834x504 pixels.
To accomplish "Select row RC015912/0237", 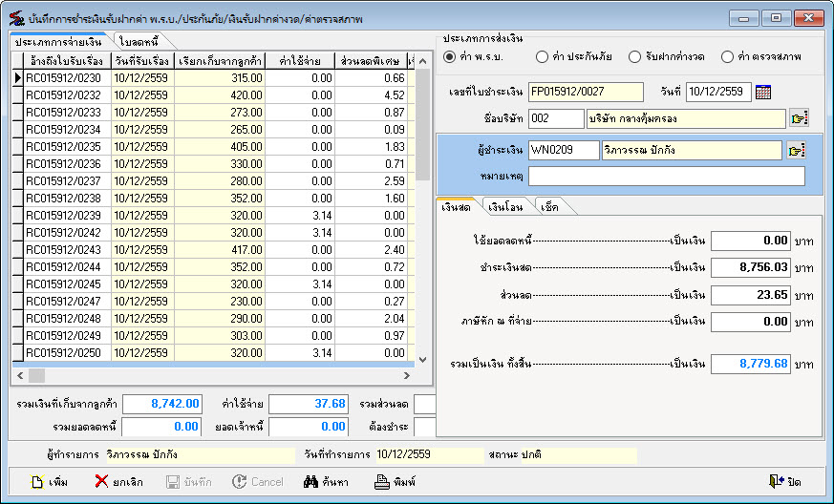I will pos(215,181).
